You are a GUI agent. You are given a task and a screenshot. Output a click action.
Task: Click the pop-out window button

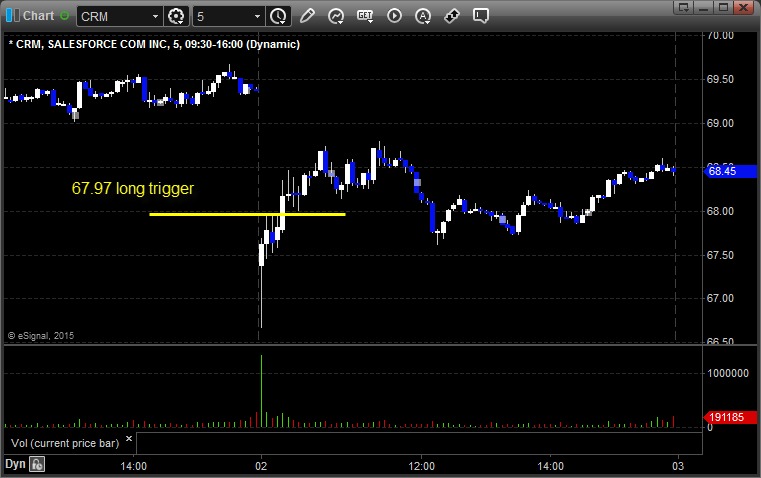point(684,7)
